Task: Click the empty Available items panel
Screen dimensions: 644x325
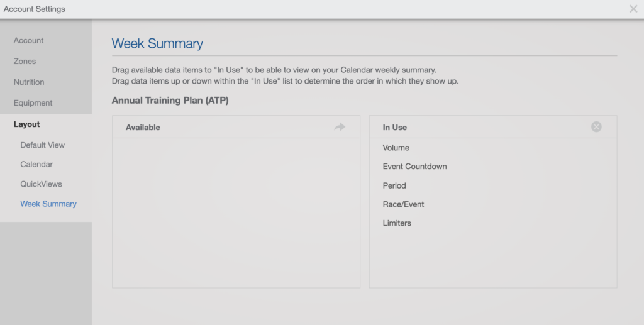Action: point(236,212)
